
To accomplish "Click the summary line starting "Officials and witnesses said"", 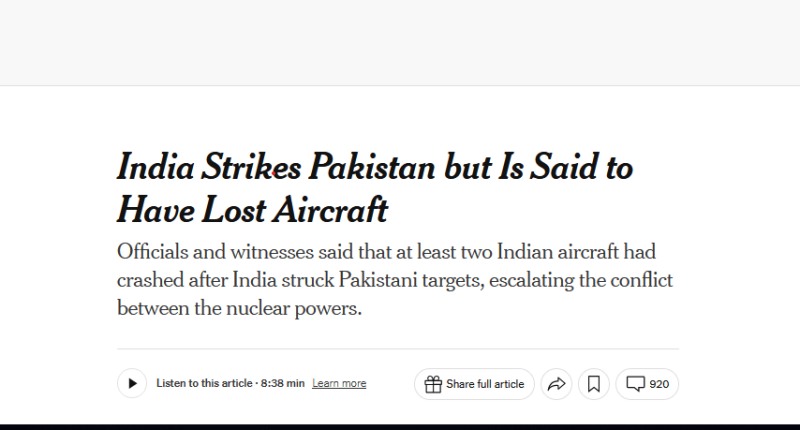I will coord(386,252).
